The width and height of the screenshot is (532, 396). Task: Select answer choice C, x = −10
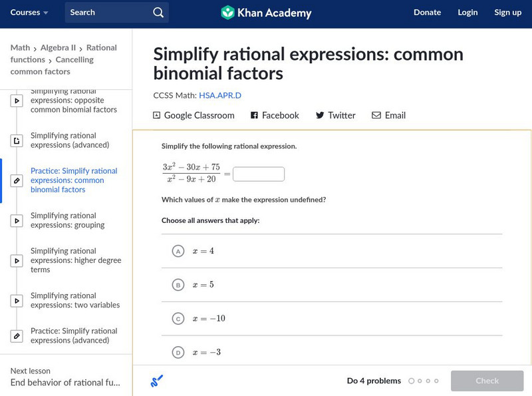[x=178, y=319]
